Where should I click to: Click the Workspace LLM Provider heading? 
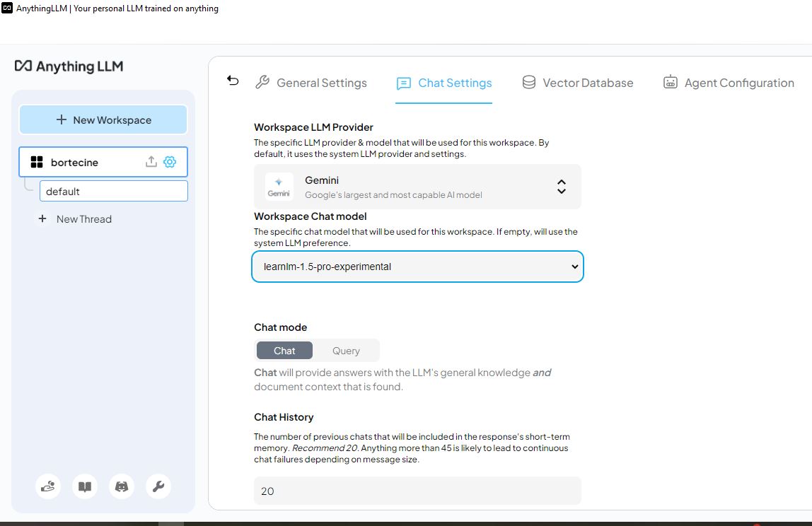(313, 127)
